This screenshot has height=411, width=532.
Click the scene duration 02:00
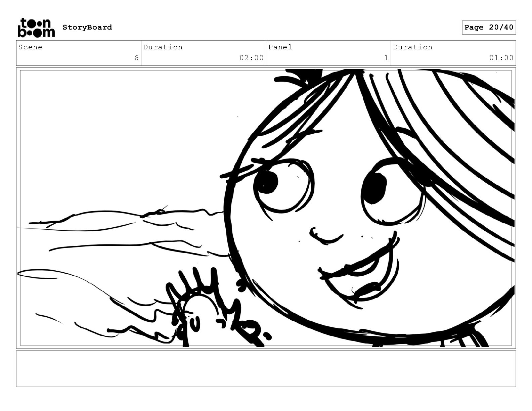(252, 58)
